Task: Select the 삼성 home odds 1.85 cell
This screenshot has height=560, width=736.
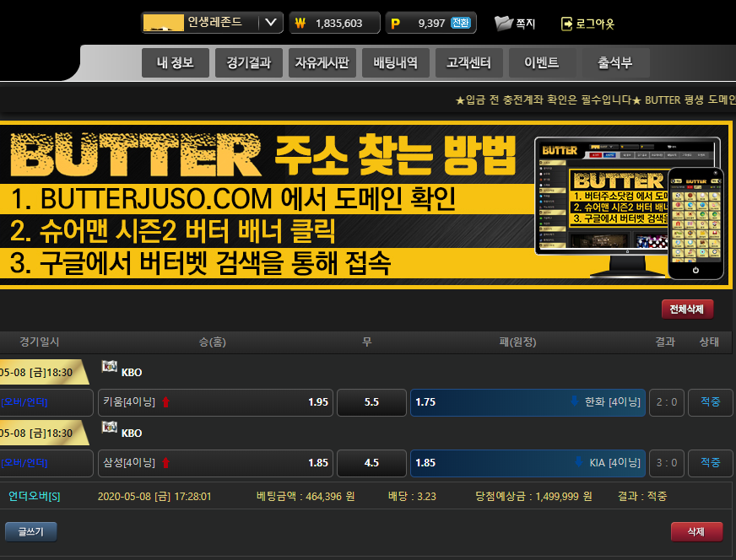Action: (x=215, y=463)
